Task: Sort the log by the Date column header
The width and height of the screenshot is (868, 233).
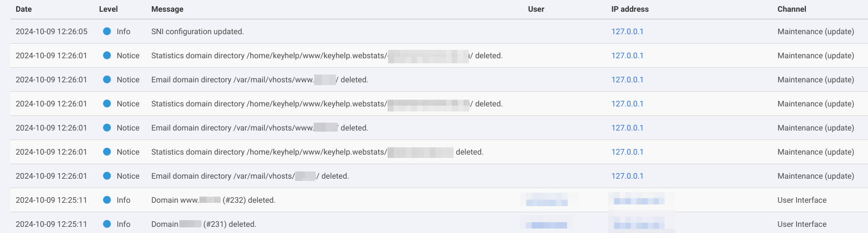Action: 24,9
